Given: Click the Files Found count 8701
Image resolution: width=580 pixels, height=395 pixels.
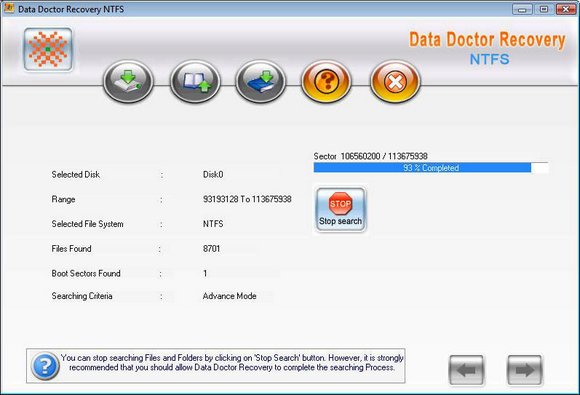Looking at the screenshot, I should tap(212, 249).
